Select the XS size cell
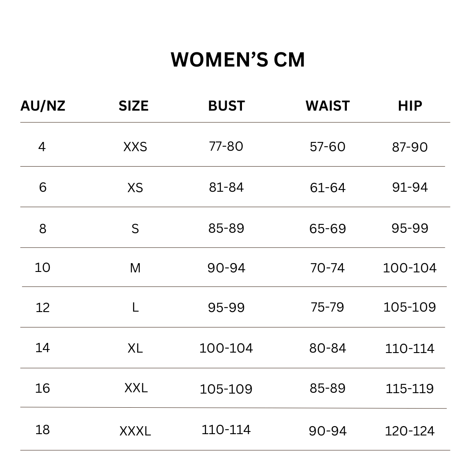476x476 pixels. coord(135,188)
